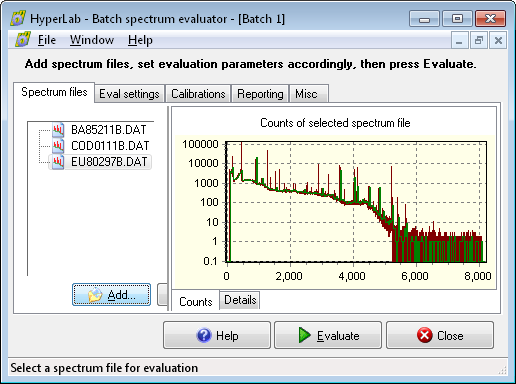The height and width of the screenshot is (384, 516).
Task: Click the EU80297B.DAT spectrum file icon
Action: coord(58,162)
